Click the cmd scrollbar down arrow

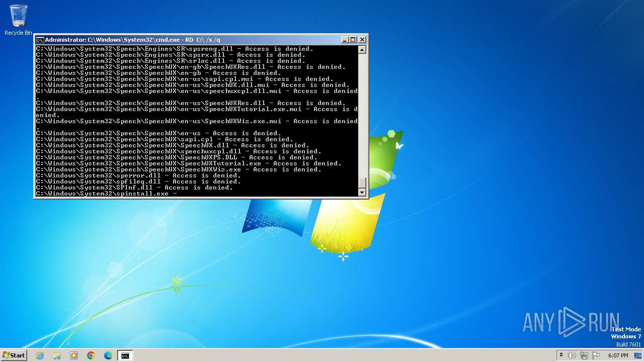tap(362, 193)
